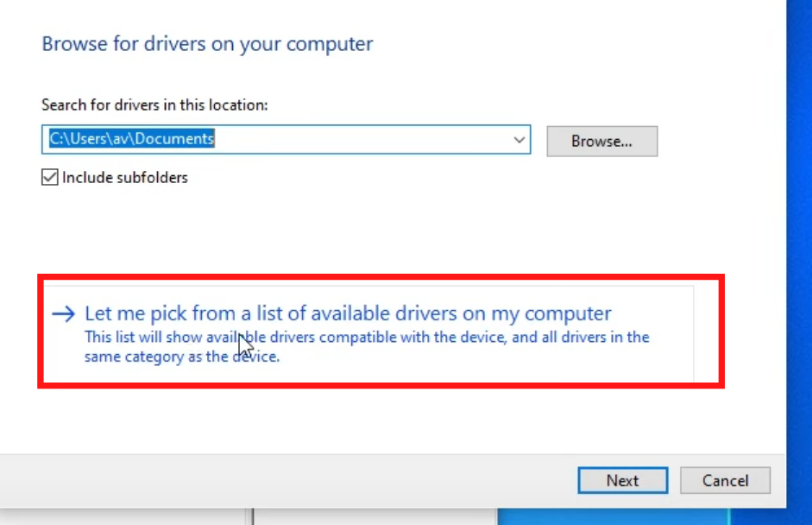Click the Include subfolders label text
This screenshot has height=525, width=812.
pyautogui.click(x=125, y=177)
